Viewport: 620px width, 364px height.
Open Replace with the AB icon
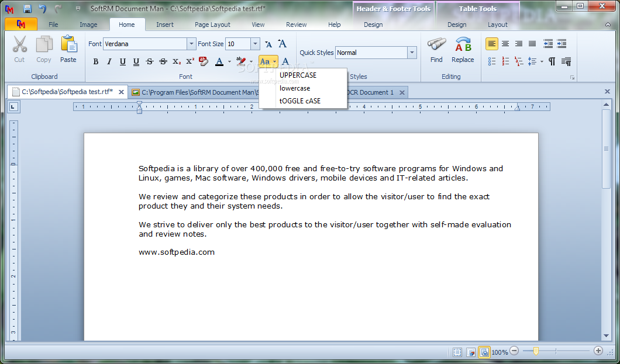click(x=463, y=44)
